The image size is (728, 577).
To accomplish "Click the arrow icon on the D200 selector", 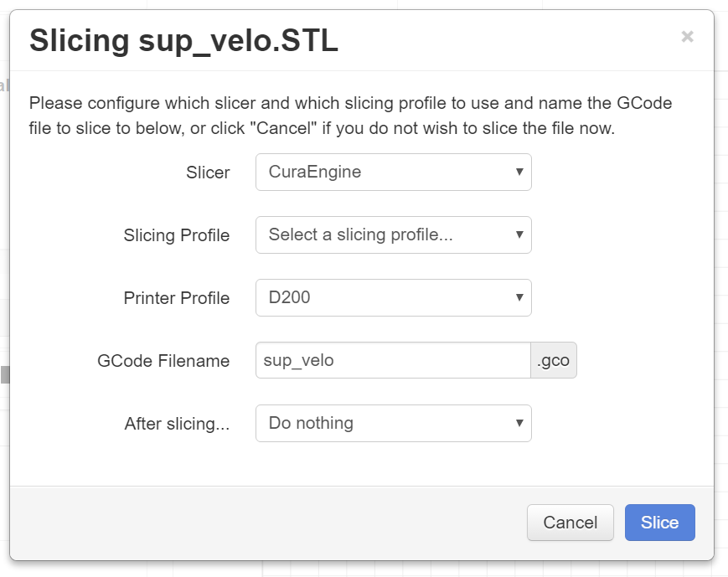I will coord(519,298).
